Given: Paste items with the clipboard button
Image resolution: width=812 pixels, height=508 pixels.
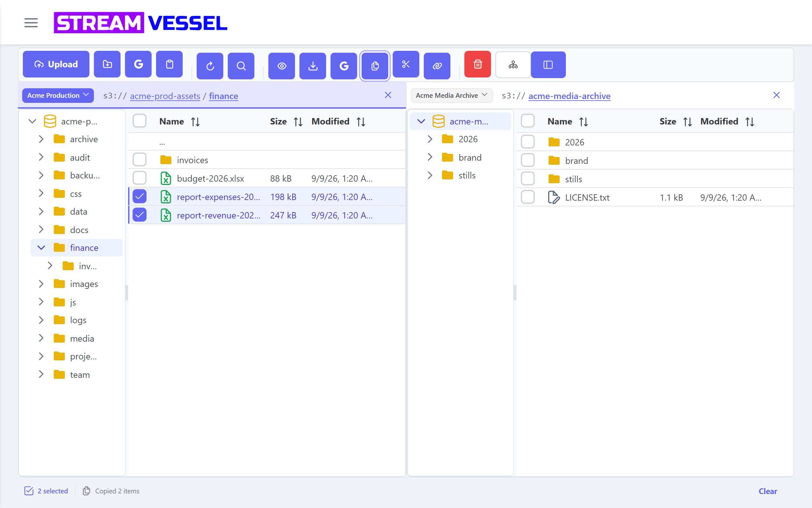Looking at the screenshot, I should 169,64.
